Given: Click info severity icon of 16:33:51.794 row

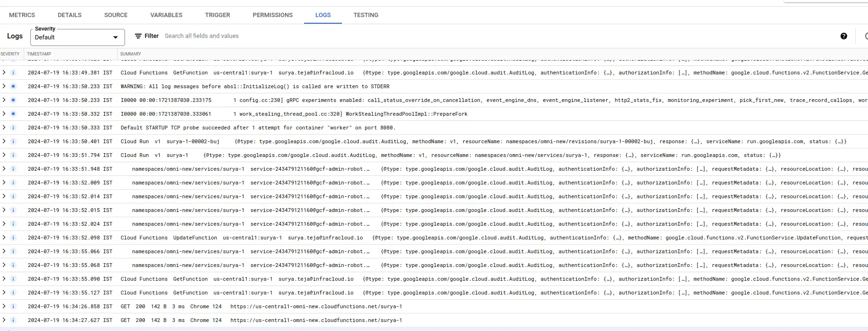Looking at the screenshot, I should pos(13,155).
